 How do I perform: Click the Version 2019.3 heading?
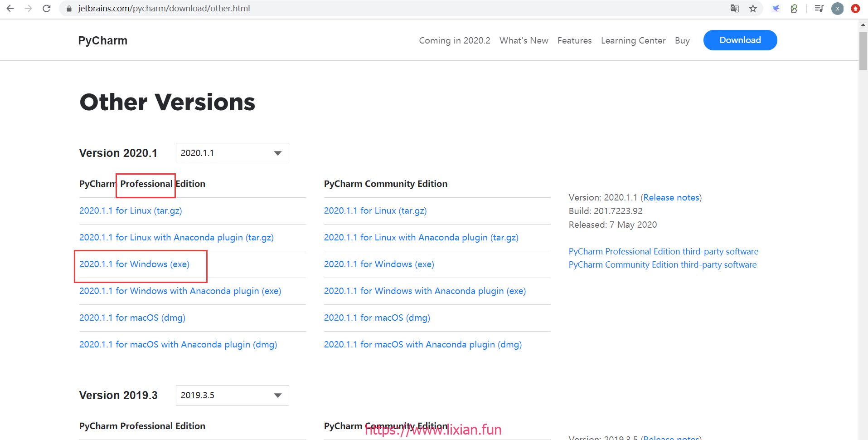[x=118, y=396]
